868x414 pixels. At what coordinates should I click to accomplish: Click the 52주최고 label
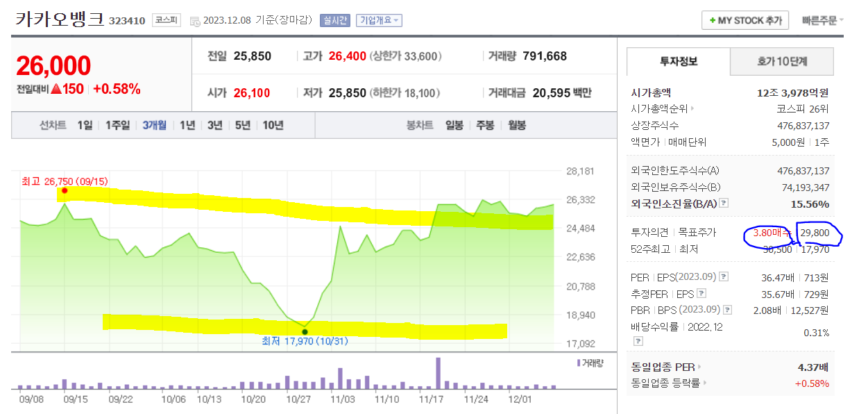[651, 249]
